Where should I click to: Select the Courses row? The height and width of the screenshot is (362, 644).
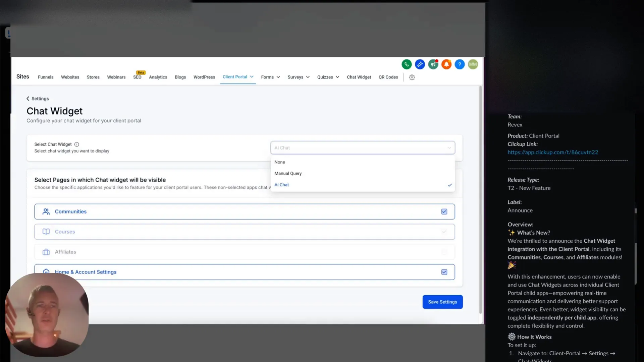click(x=245, y=232)
